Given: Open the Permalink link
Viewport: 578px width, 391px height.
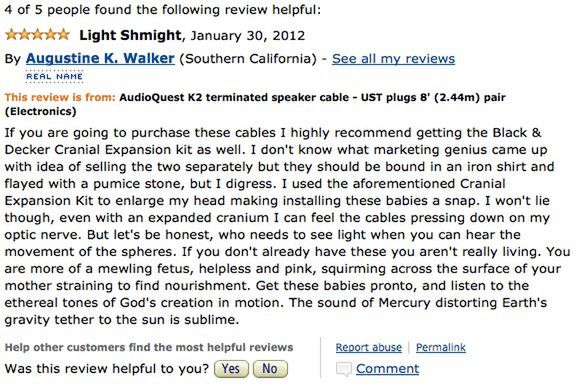Looking at the screenshot, I should click(x=441, y=347).
